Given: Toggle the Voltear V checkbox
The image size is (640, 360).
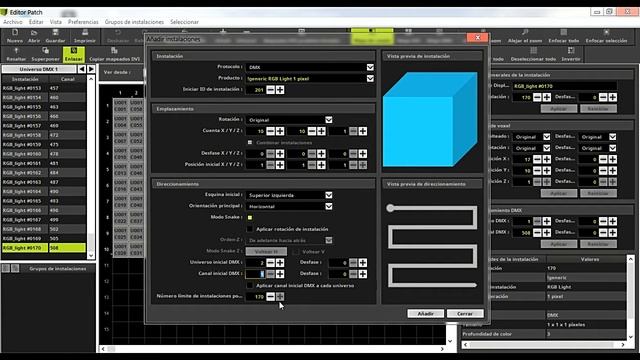Looking at the screenshot, I should 296,252.
